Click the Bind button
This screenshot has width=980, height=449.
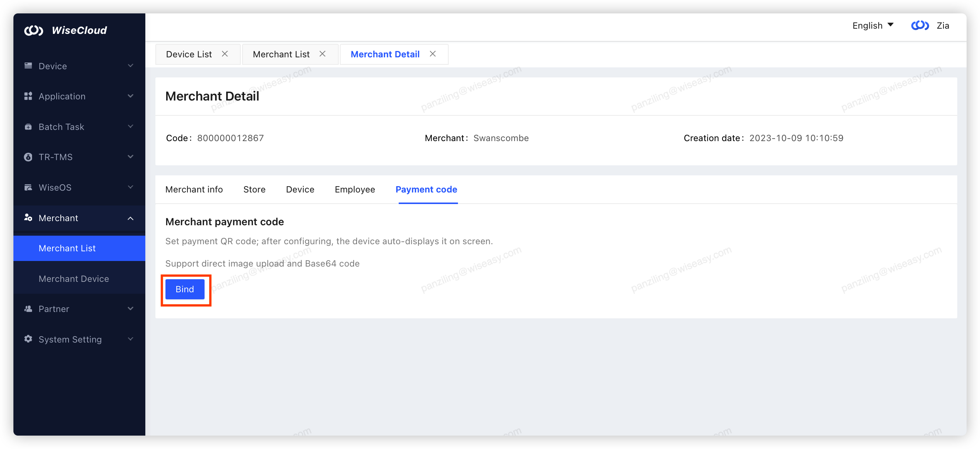[x=185, y=289]
